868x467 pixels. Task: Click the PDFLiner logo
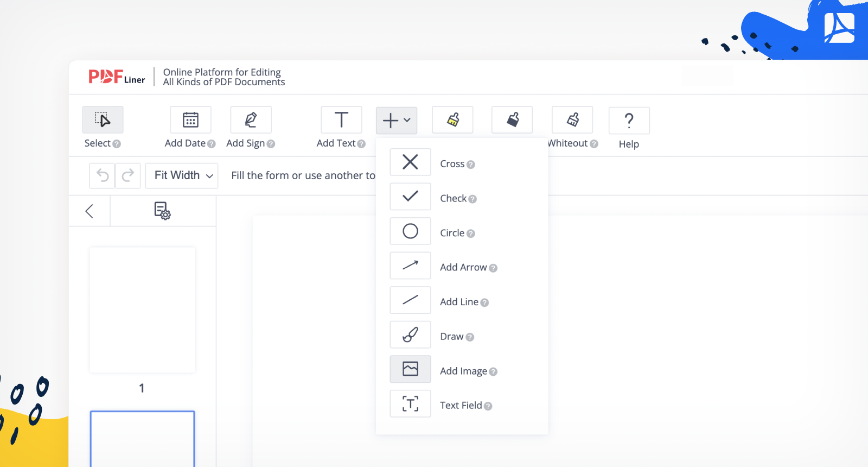(x=117, y=77)
